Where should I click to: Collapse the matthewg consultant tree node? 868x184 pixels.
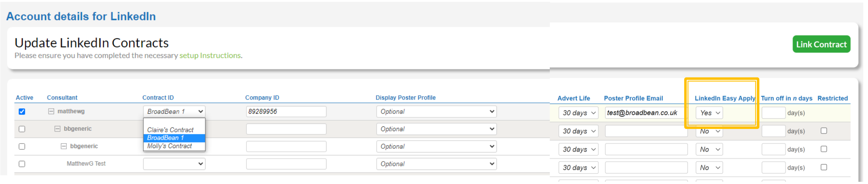pos(51,111)
